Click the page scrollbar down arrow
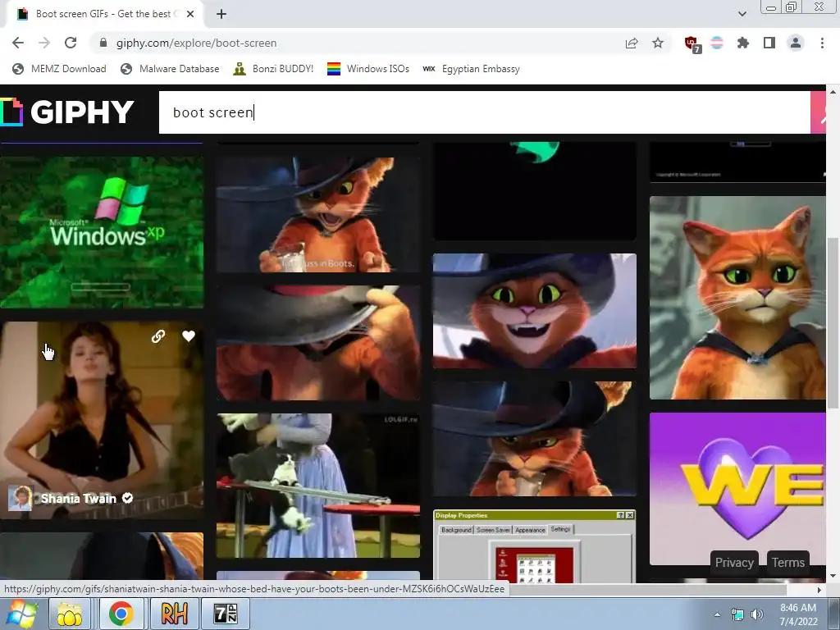840x630 pixels. pos(833,577)
